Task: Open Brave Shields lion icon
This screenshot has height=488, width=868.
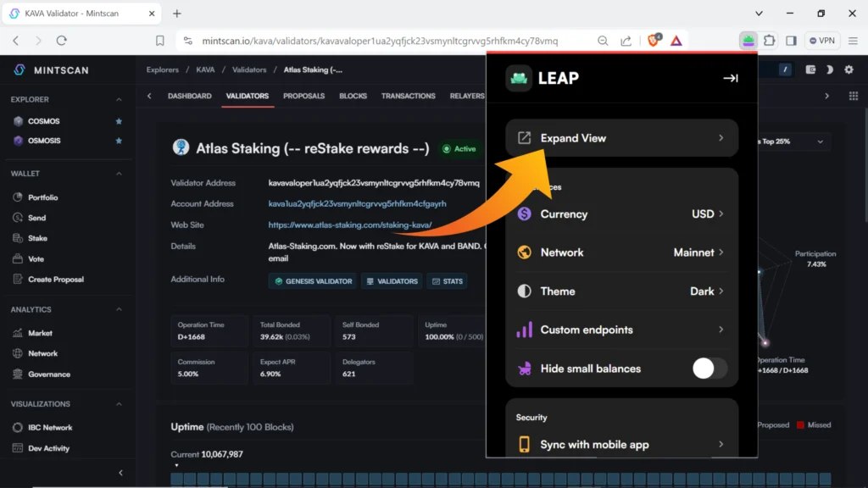Action: (654, 41)
